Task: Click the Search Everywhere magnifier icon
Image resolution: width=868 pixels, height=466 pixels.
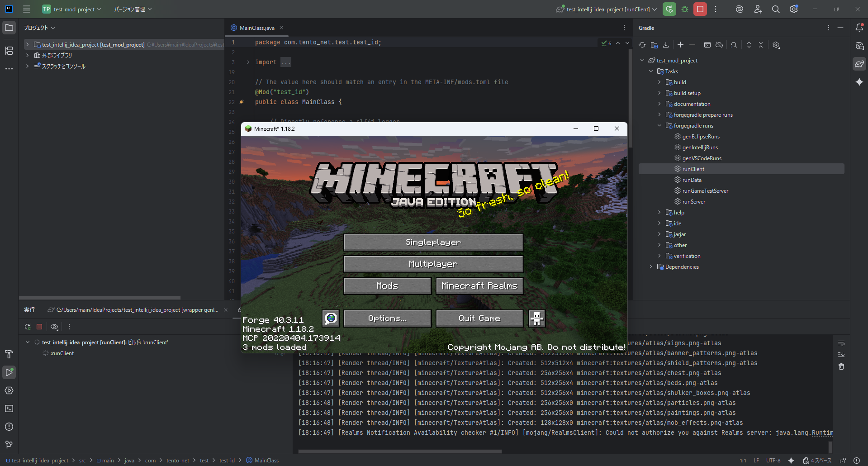Action: (775, 9)
